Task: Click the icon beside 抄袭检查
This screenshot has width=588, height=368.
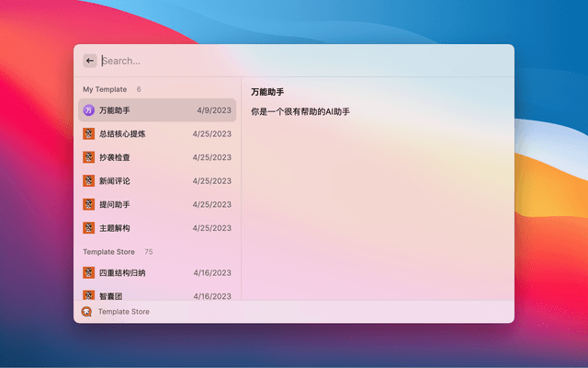Action: [89, 157]
